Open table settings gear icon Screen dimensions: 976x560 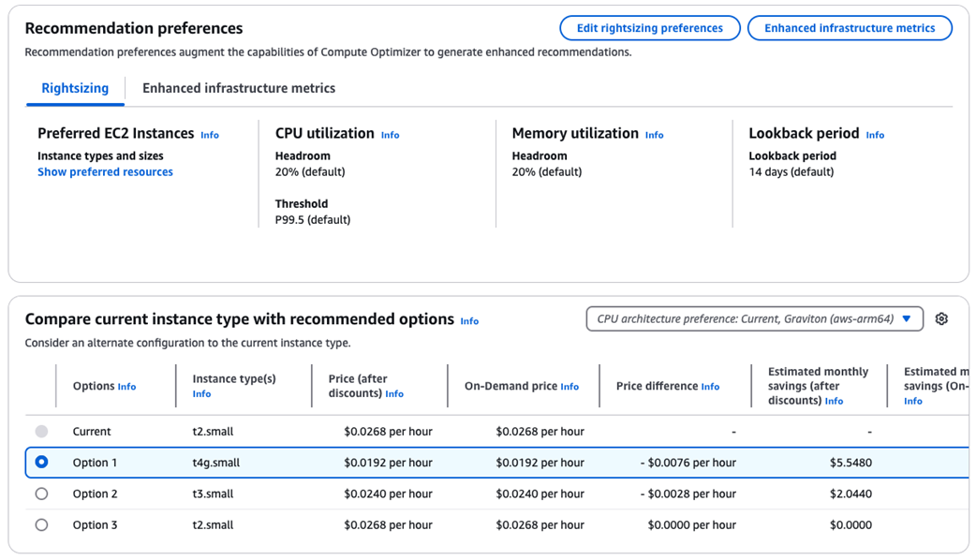click(x=941, y=319)
